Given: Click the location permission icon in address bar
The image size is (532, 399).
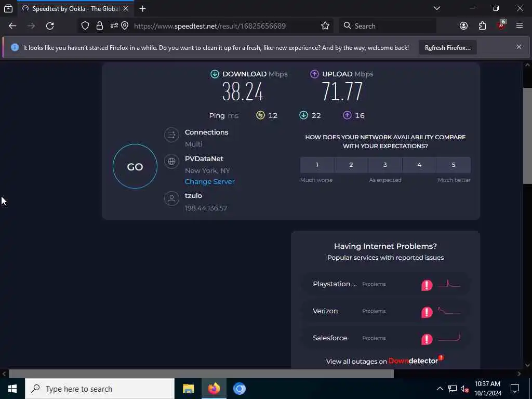Looking at the screenshot, I should pyautogui.click(x=125, y=26).
